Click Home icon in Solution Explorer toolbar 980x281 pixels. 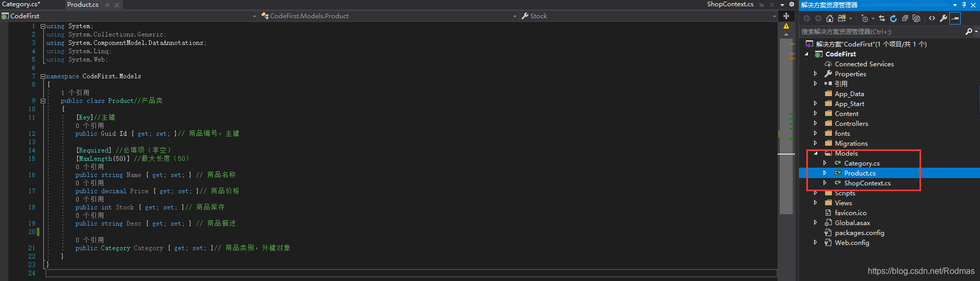pyautogui.click(x=830, y=18)
